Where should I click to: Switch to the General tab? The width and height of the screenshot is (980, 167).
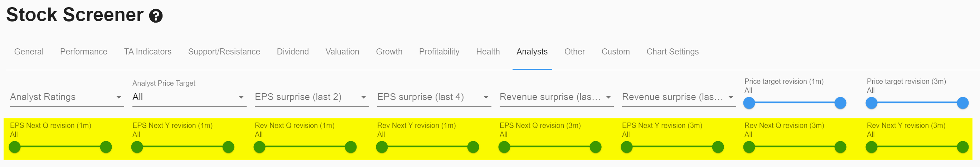[29, 52]
